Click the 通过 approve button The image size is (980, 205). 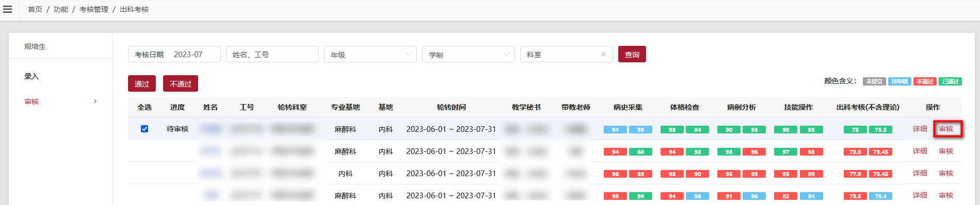click(142, 83)
